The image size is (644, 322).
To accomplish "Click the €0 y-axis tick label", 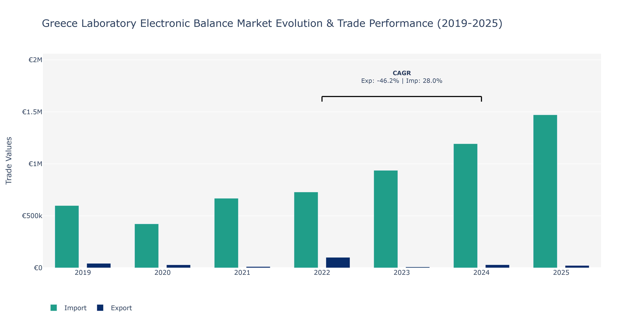I will coord(38,268).
